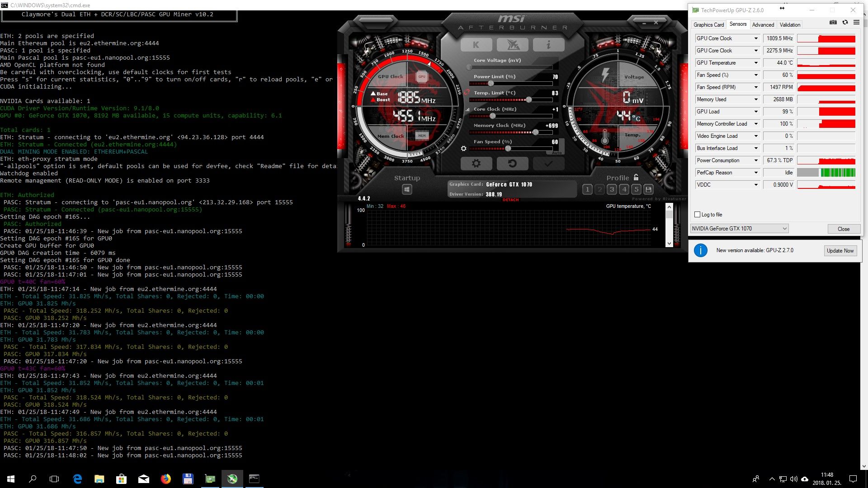Expand PerfCap Reason sensor dropdown
Viewport: 868px width, 488px height.
756,173
